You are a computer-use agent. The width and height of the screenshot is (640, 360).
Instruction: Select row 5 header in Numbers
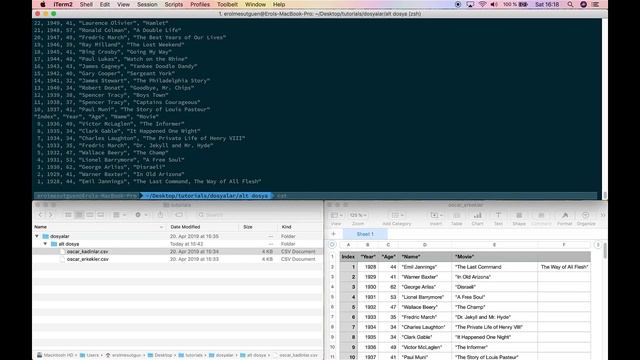(332, 297)
